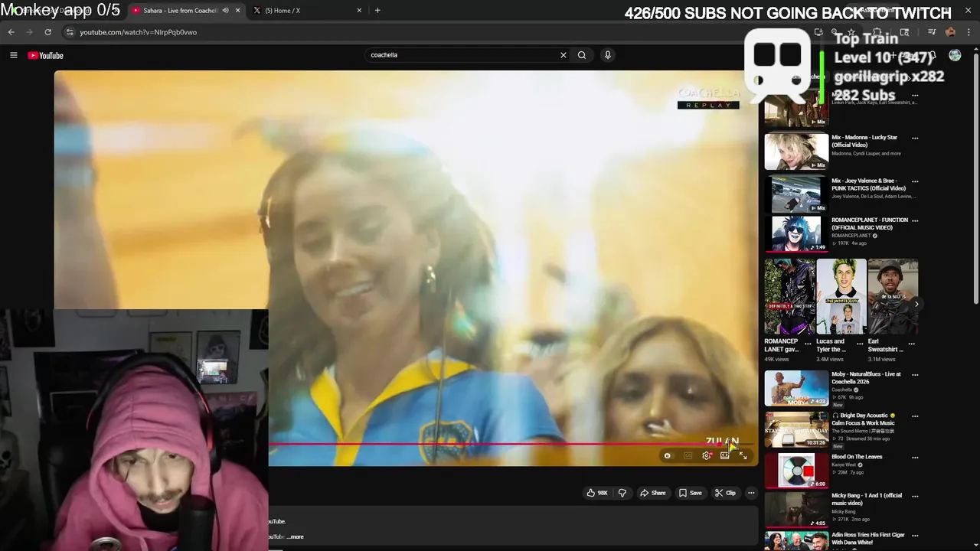The width and height of the screenshot is (980, 551).
Task: Open Bright Day Acoustic stream thumbnail
Action: pyautogui.click(x=796, y=429)
